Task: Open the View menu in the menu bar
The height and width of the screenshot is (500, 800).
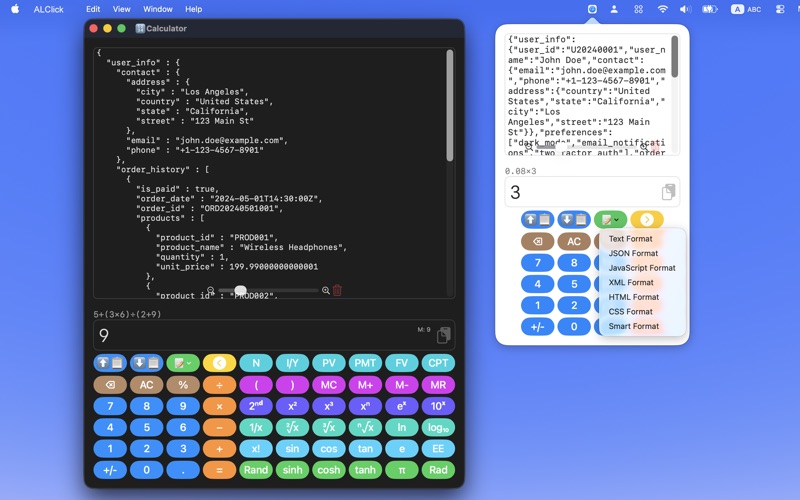Action: (121, 9)
